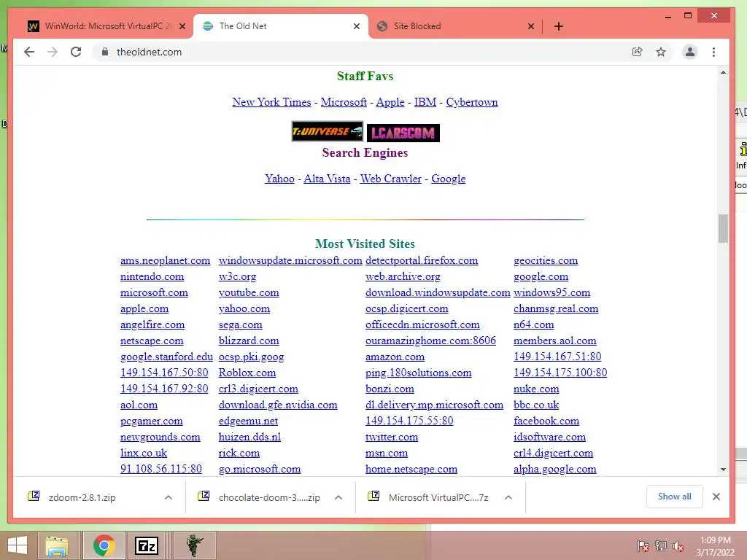Viewport: 747px width, 560px height.
Task: Visit the angelfire.com link
Action: click(x=152, y=324)
